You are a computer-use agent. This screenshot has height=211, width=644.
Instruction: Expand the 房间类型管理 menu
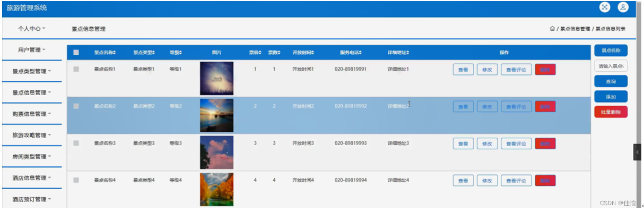(32, 156)
